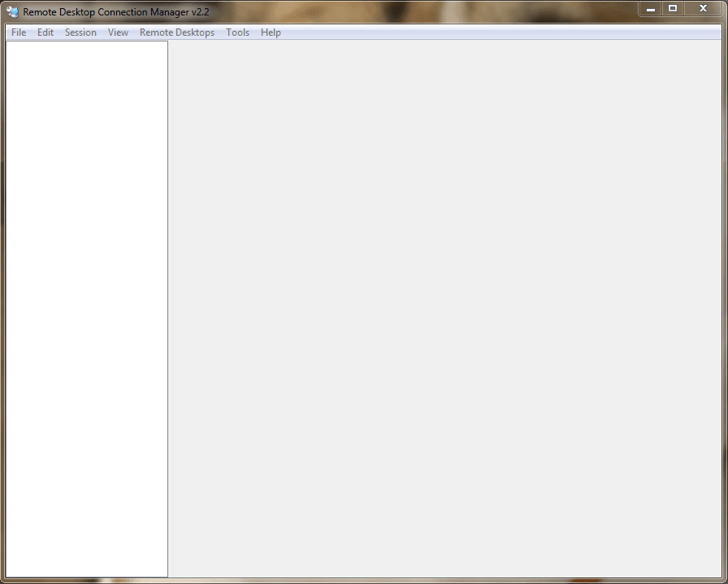Open the Edit menu

click(x=45, y=32)
